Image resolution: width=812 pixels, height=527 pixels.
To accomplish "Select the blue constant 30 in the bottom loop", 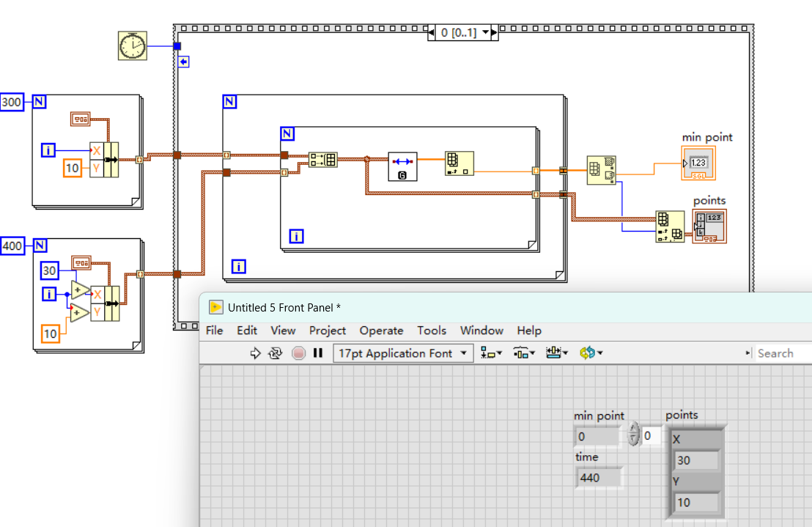I will (x=50, y=270).
